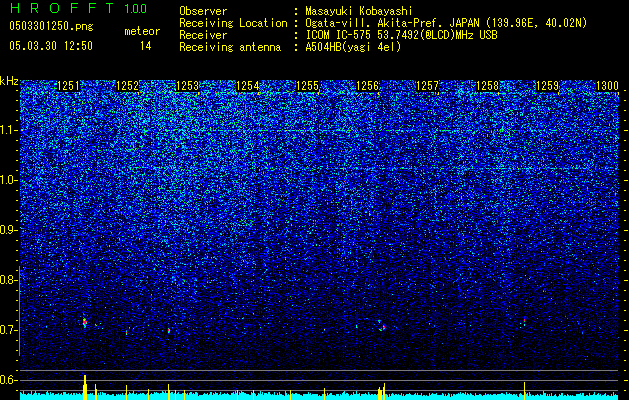Click the receiver text ICOM IC-575 53.7492 MHz USB

401,35
